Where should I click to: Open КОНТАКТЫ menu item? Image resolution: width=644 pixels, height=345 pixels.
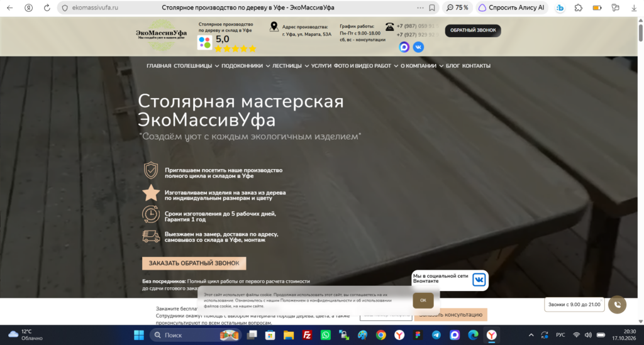(476, 65)
